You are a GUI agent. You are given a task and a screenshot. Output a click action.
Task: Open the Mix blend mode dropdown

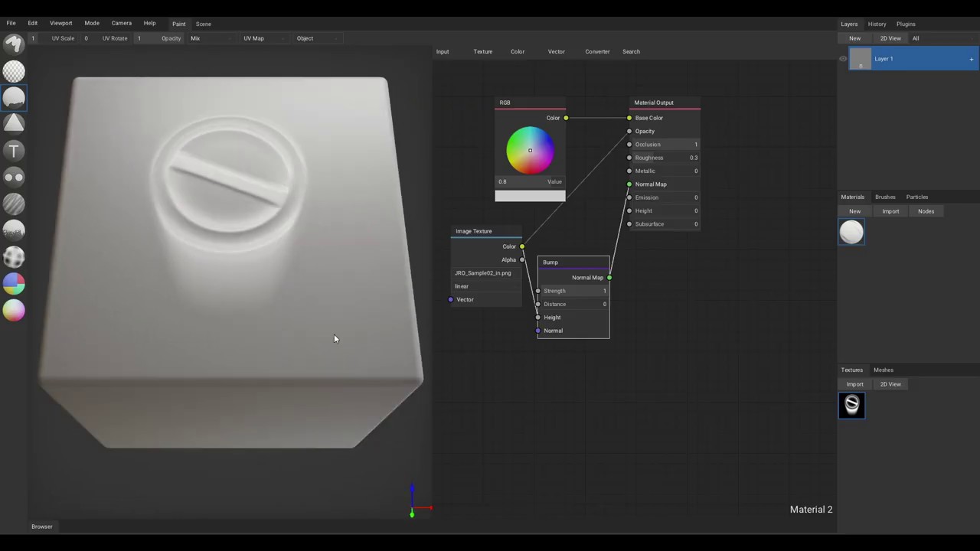195,38
